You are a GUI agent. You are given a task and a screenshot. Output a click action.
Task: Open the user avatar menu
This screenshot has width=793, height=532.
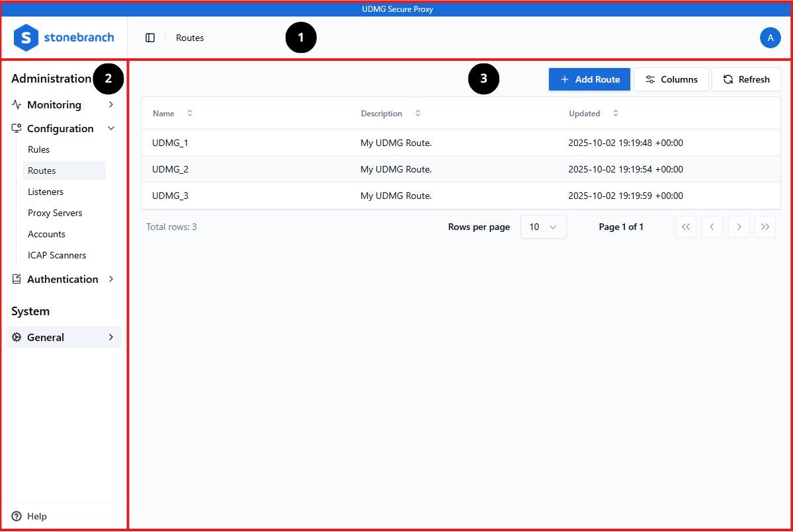(770, 38)
